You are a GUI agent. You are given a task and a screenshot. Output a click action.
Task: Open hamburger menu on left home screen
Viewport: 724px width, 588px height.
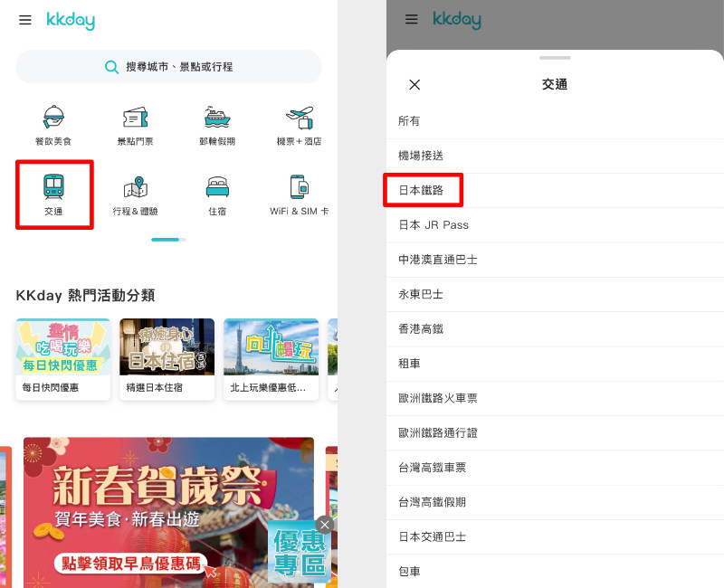(25, 20)
